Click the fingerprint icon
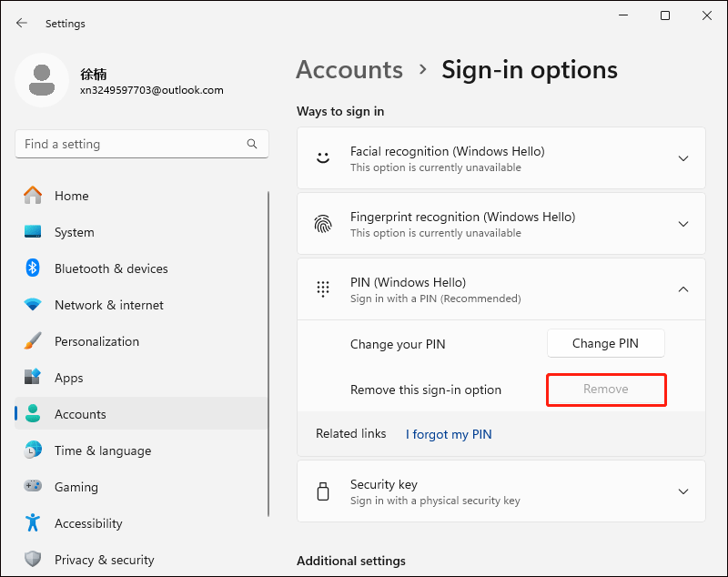Viewport: 728px width, 577px height. (323, 224)
